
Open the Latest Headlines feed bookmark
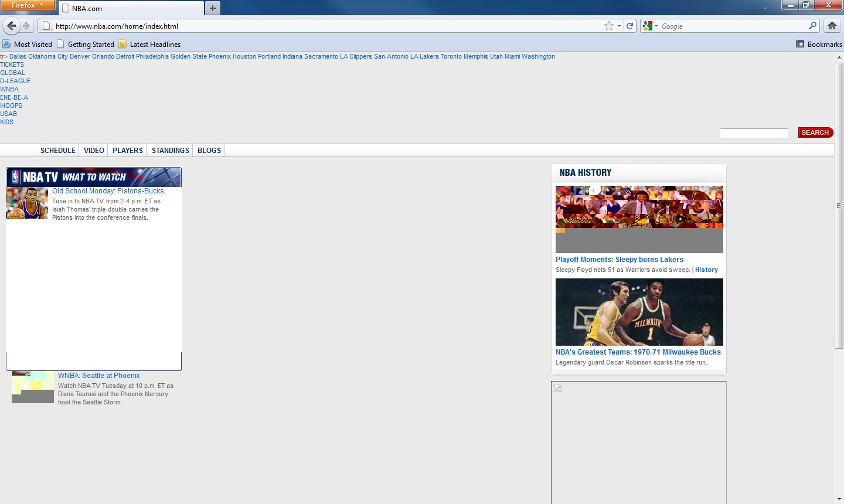[x=149, y=44]
